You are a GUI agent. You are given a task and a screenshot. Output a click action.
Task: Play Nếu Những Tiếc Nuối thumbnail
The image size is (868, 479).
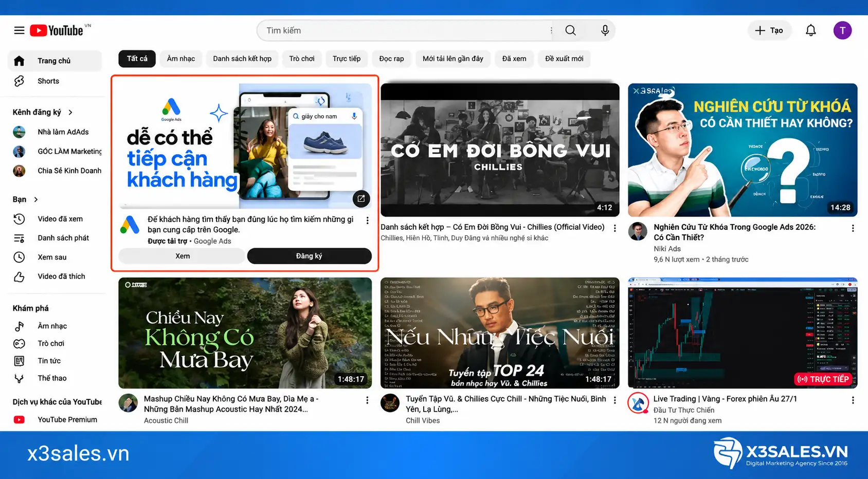(x=500, y=333)
